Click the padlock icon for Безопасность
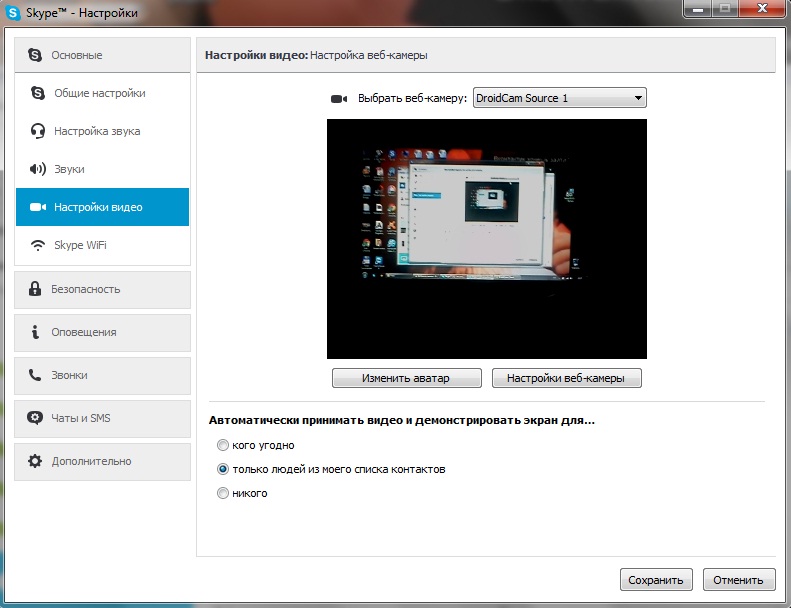791x608 pixels. tap(35, 289)
